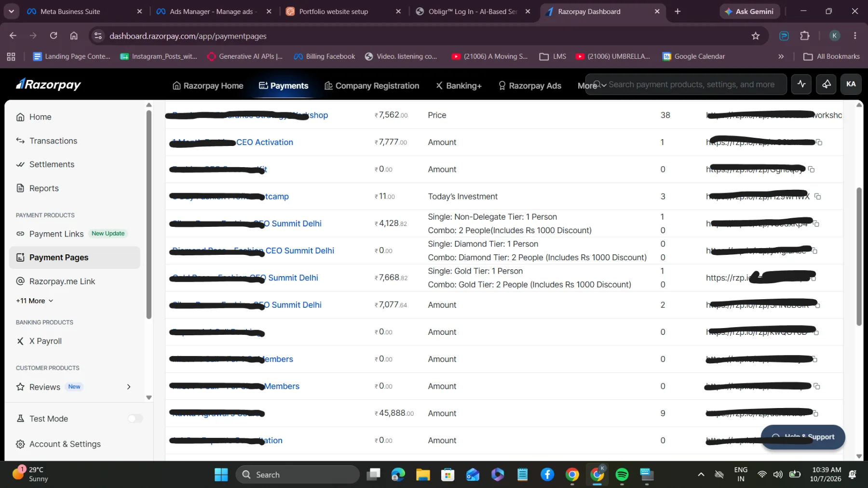The width and height of the screenshot is (868, 488).
Task: Open the Razorpay Ads nav item
Action: coord(530,86)
